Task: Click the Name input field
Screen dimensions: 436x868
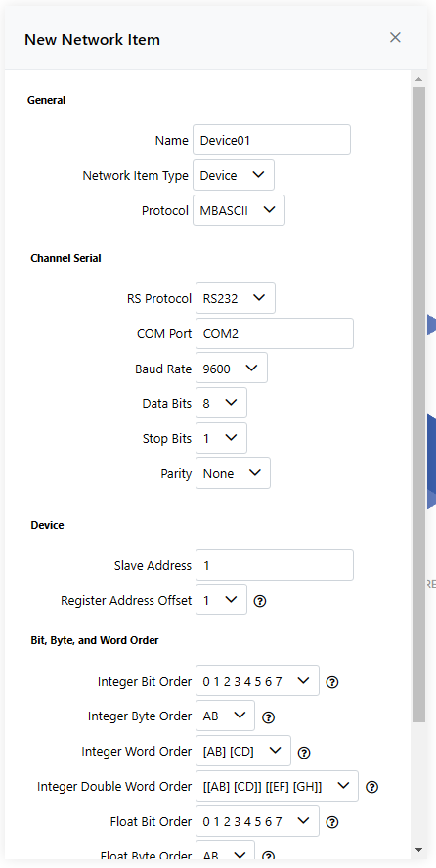Action: 272,140
